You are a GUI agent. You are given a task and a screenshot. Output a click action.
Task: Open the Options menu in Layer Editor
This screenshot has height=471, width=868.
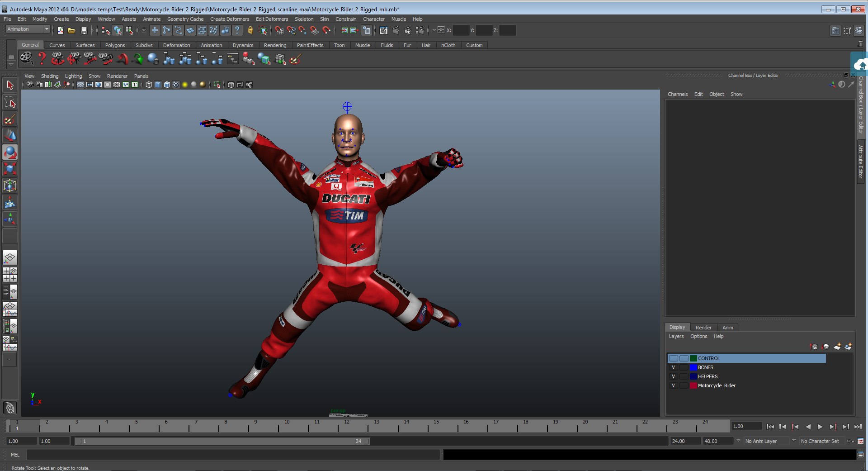[698, 336]
